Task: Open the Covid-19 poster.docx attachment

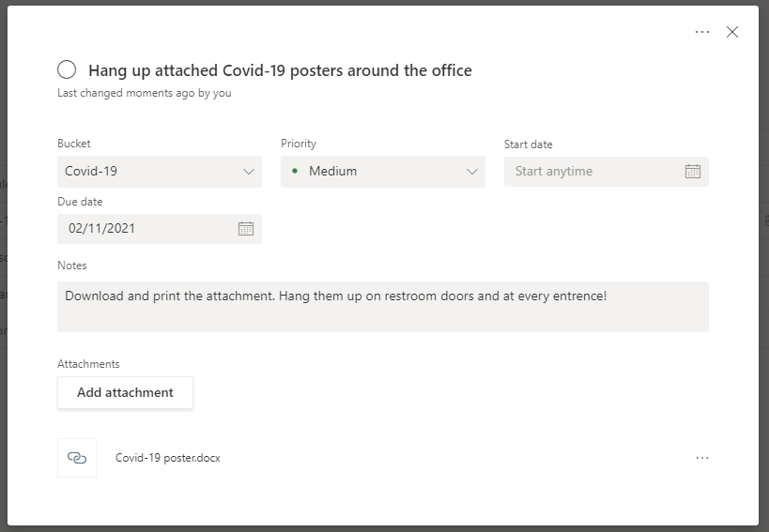Action: click(x=168, y=458)
